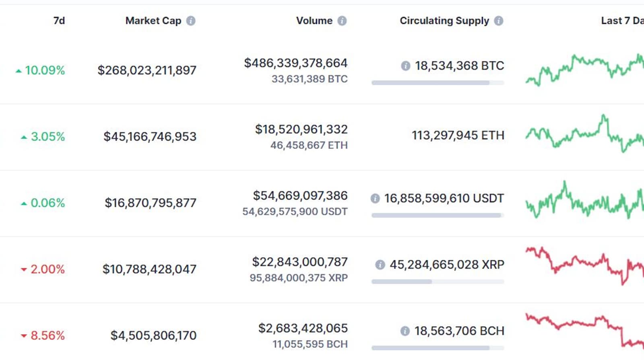Open the XRP 7-day red price chart
644x362 pixels.
[584, 265]
